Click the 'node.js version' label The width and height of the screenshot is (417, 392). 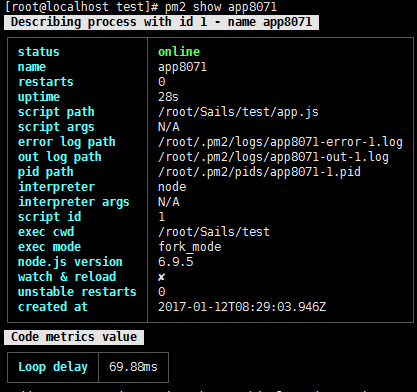point(70,262)
